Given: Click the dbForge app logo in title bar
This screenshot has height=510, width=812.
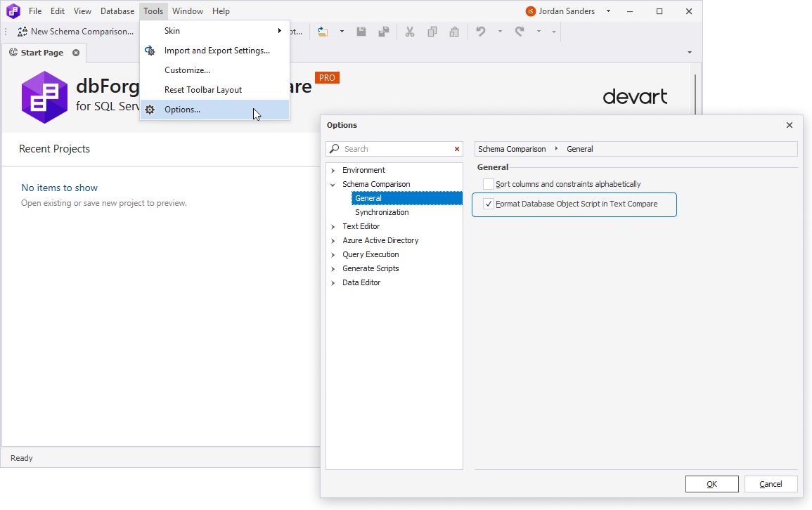Looking at the screenshot, I should pyautogui.click(x=13, y=11).
